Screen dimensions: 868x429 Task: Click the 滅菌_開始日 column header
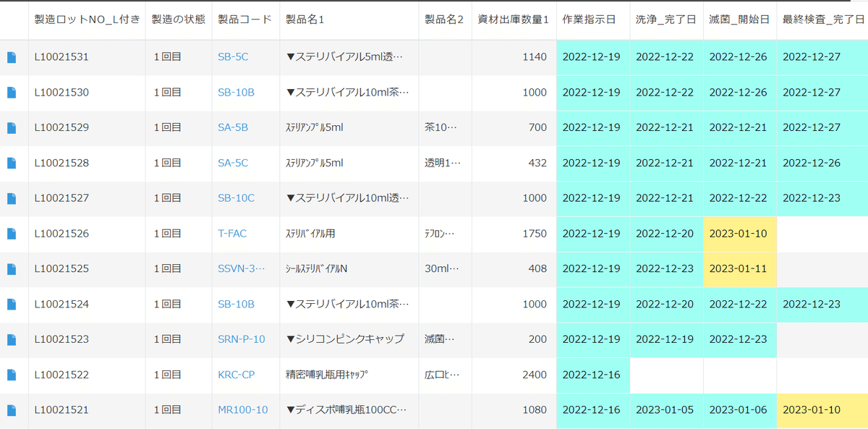click(739, 20)
